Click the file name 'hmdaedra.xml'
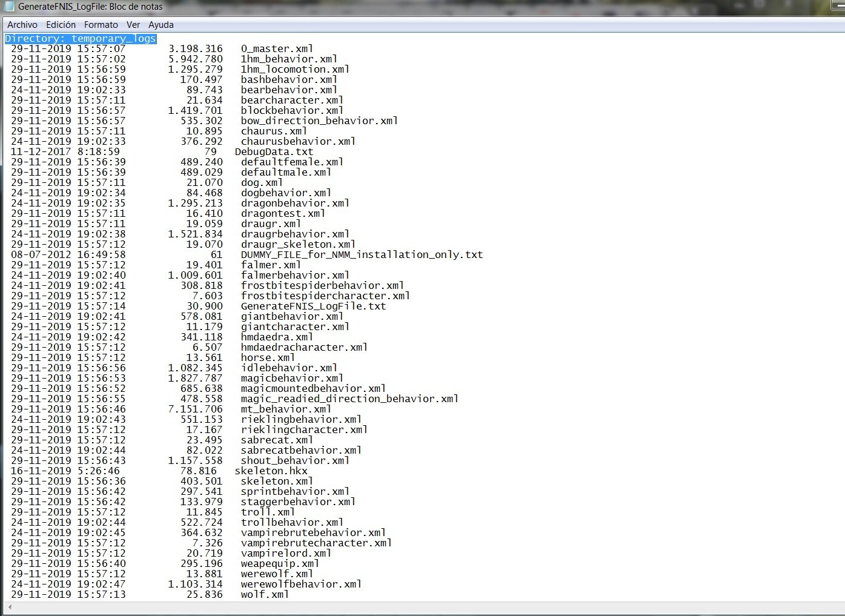The width and height of the screenshot is (845, 616). [x=277, y=337]
